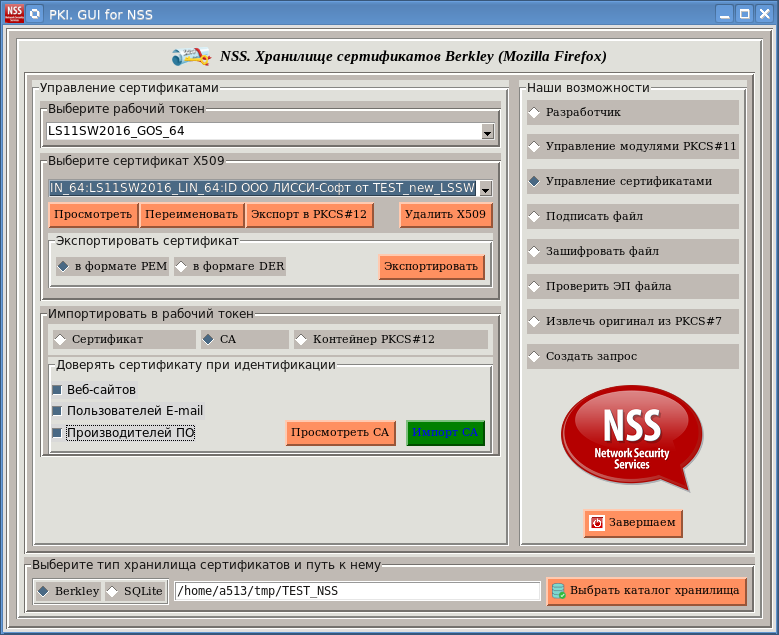Image resolution: width=779 pixels, height=635 pixels.
Task: Select PEM export format
Action: coord(64,266)
